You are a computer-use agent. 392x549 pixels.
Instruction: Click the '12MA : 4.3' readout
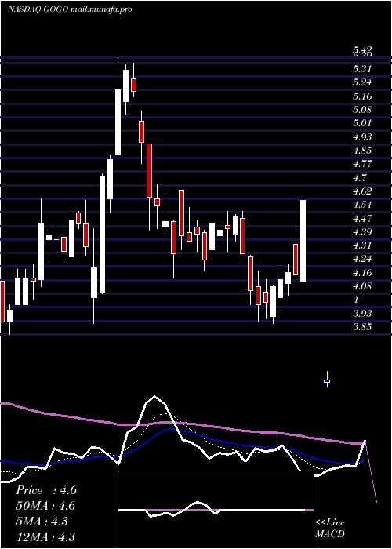click(x=45, y=536)
